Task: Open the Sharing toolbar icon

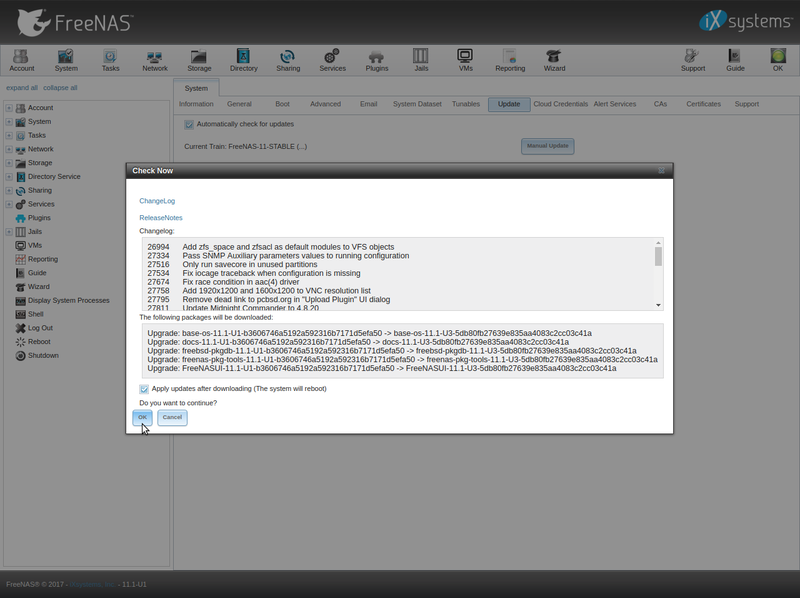Action: 288,60
